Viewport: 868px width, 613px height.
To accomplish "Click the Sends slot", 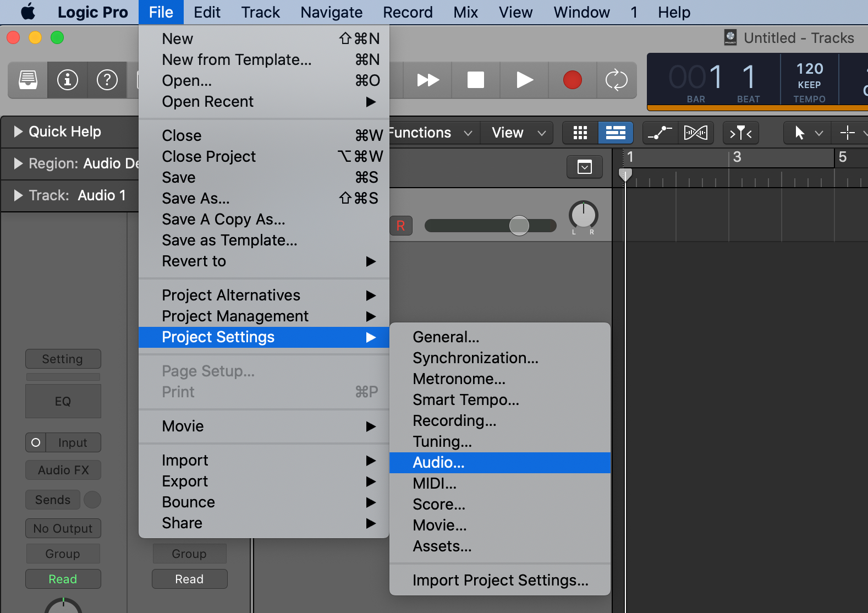I will click(53, 500).
